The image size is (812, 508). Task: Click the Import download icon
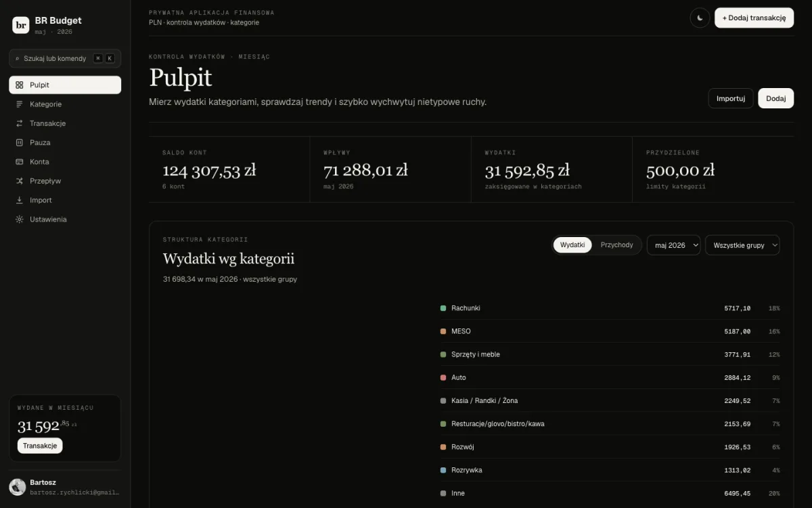tap(19, 200)
